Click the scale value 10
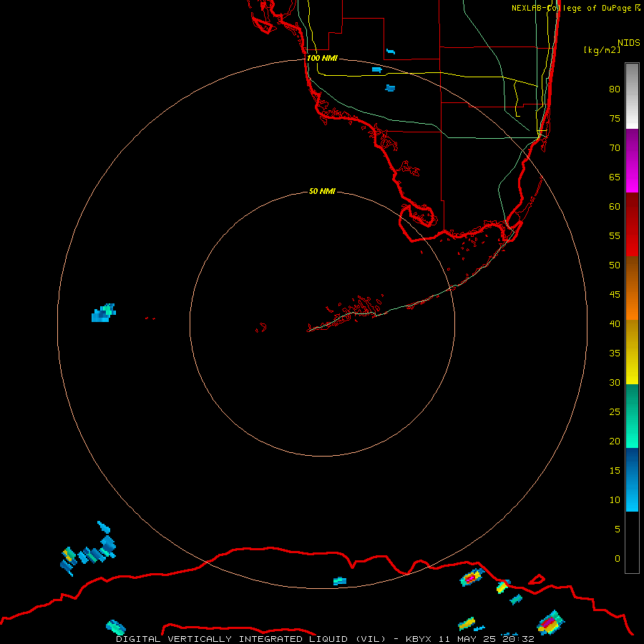Image resolution: width=644 pixels, height=644 pixels. click(615, 500)
